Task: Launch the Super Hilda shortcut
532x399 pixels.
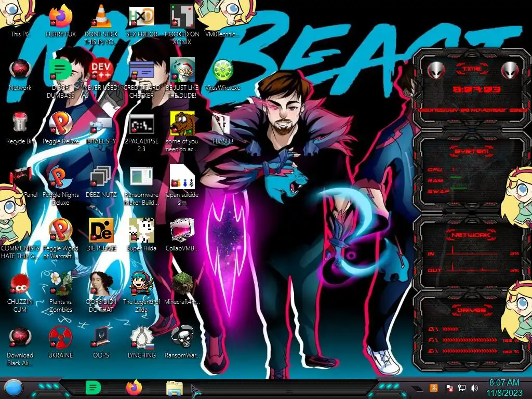Action: click(x=141, y=235)
